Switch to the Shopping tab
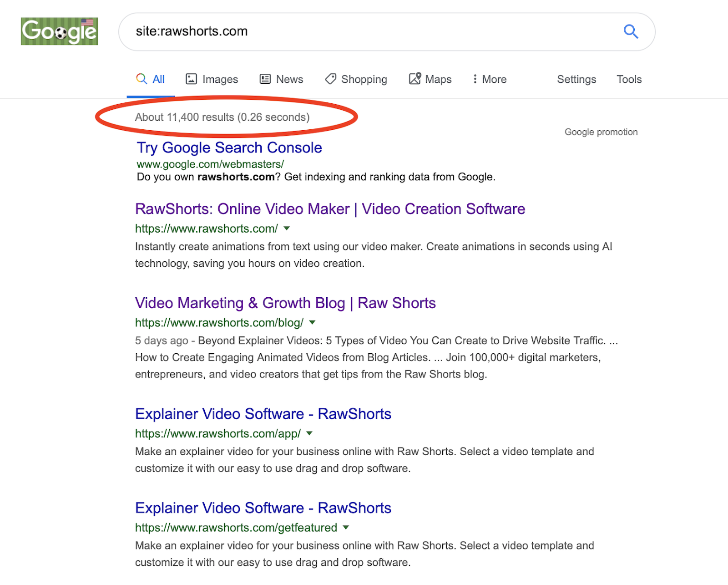The width and height of the screenshot is (728, 585). tap(356, 79)
